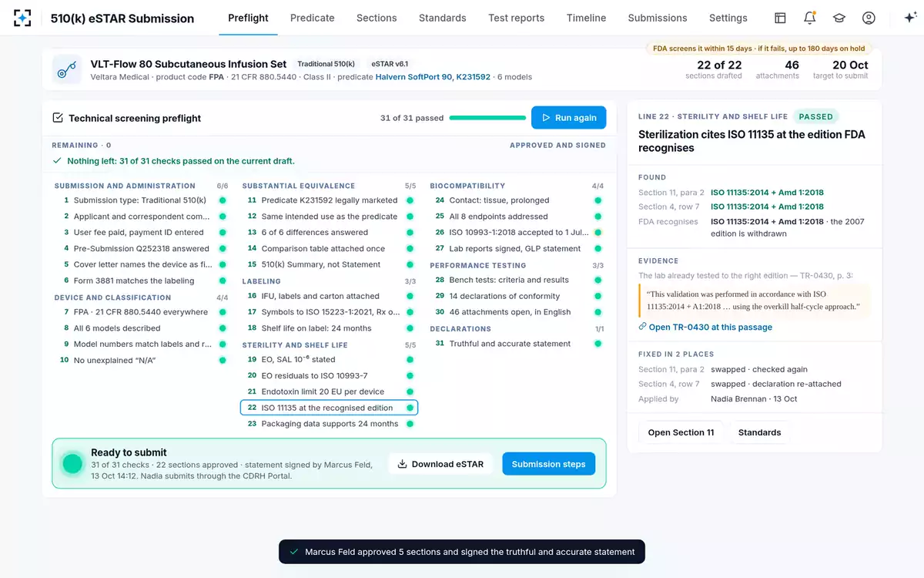Select check 25 All 8 endpoints addressed
The width and height of the screenshot is (924, 578).
(x=517, y=217)
